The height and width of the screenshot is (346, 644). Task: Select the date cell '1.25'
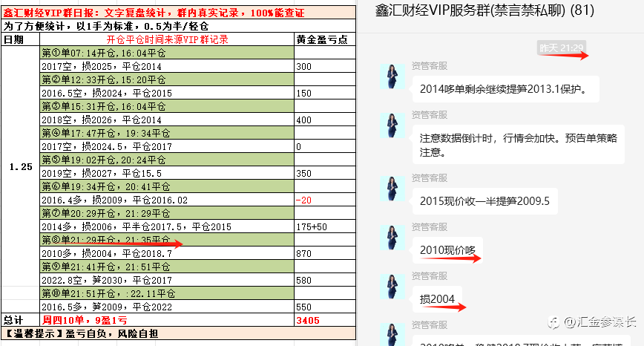pos(21,166)
